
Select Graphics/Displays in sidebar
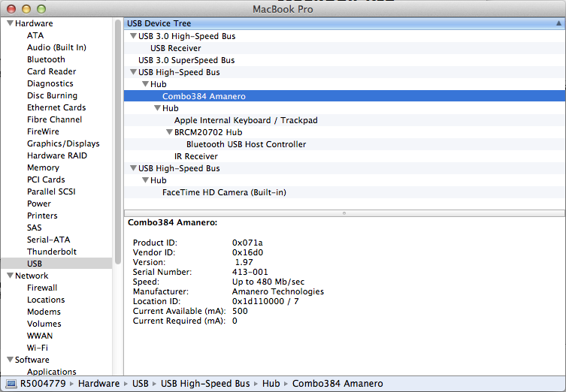[63, 143]
